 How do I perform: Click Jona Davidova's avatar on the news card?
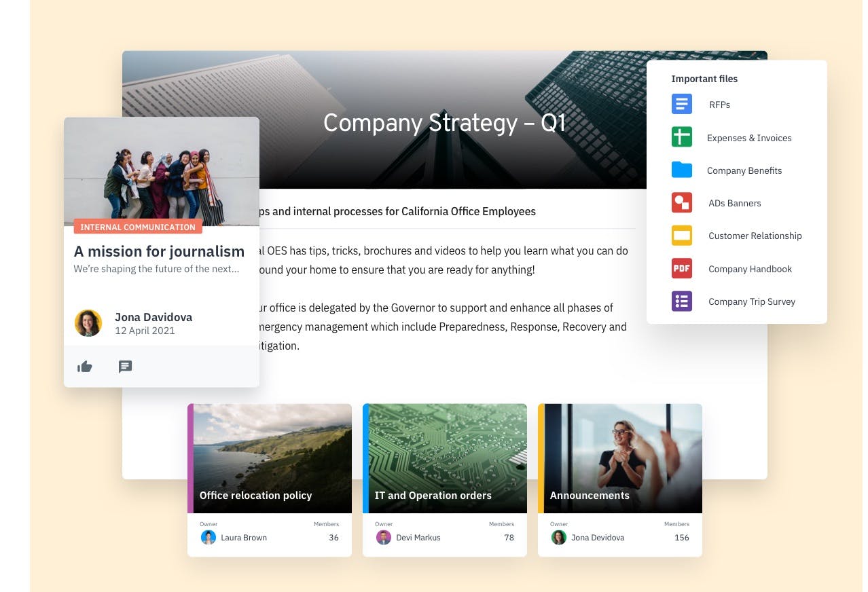(x=88, y=323)
